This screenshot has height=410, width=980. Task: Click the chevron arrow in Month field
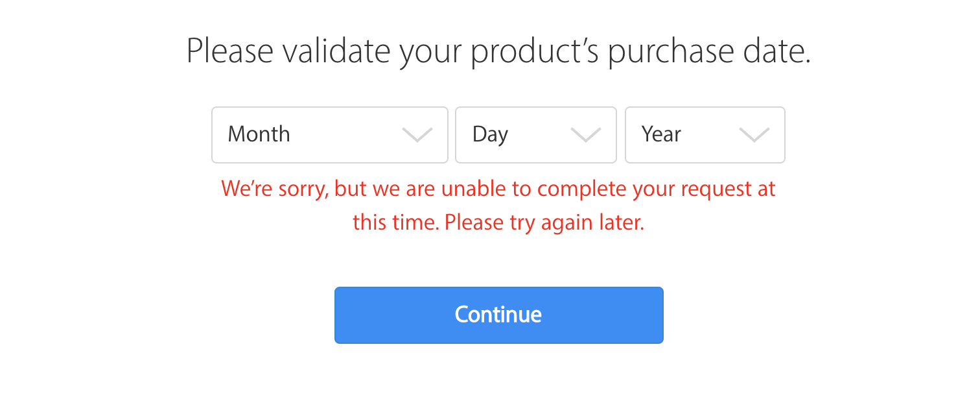417,135
